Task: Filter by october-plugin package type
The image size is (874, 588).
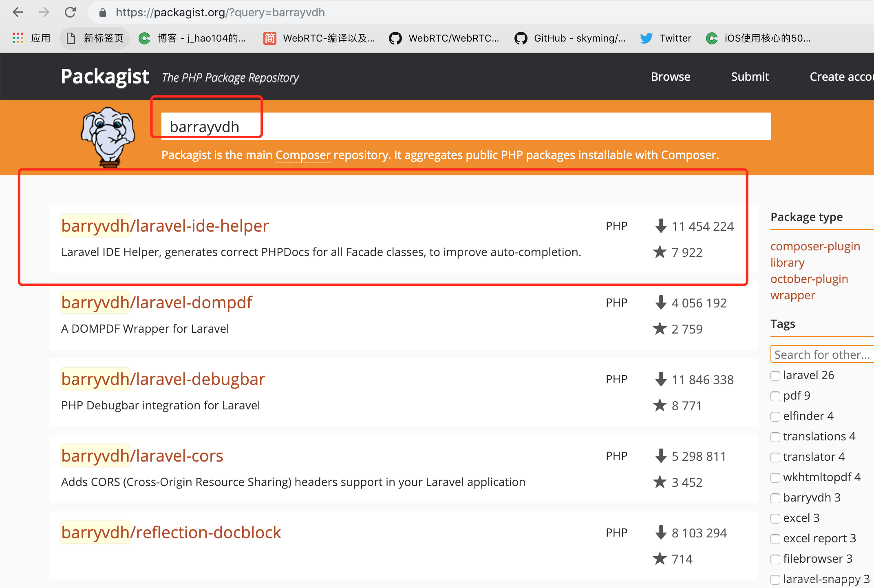Action: (x=809, y=279)
